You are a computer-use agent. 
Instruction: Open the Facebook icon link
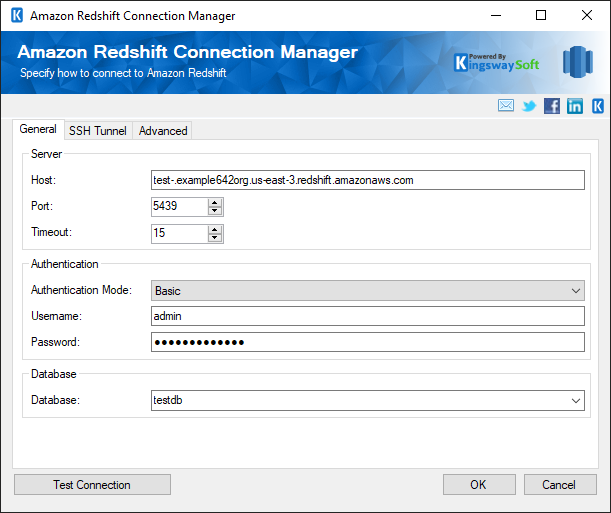[x=552, y=106]
